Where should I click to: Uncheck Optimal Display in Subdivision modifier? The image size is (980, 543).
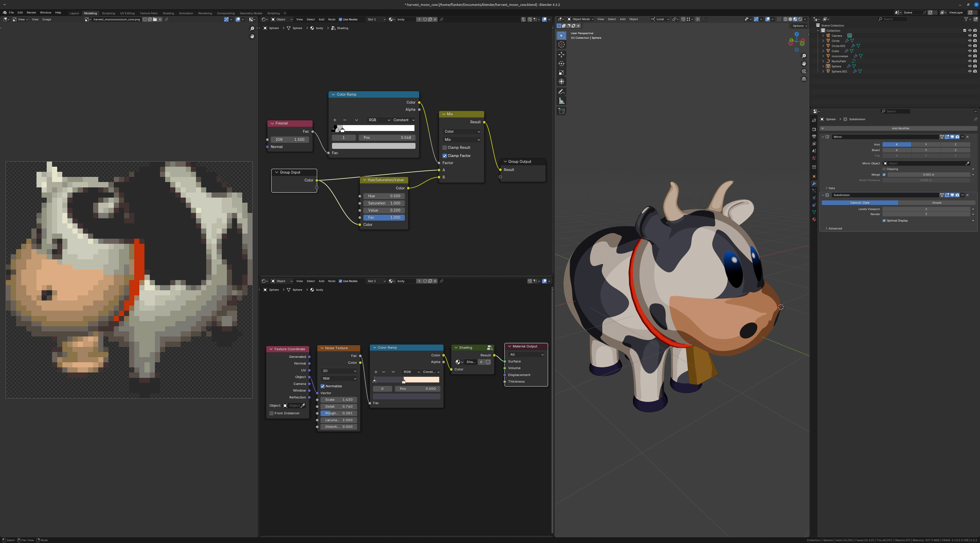[x=884, y=221]
